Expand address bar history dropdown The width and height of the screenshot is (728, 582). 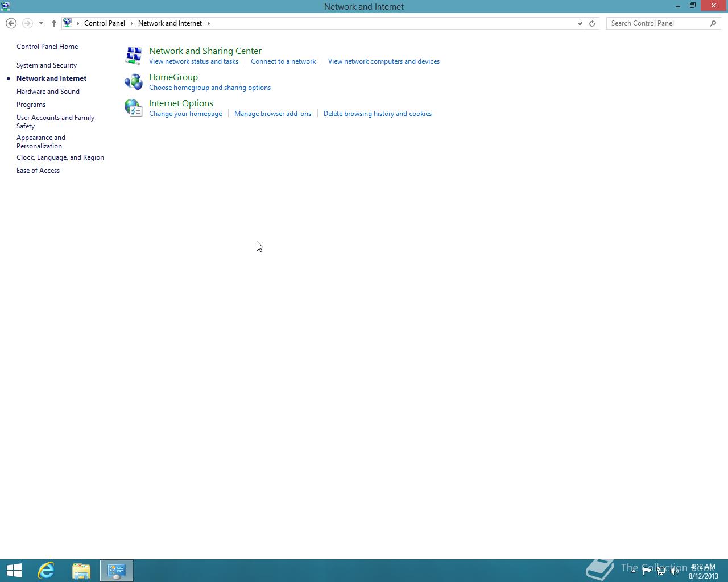[580, 23]
